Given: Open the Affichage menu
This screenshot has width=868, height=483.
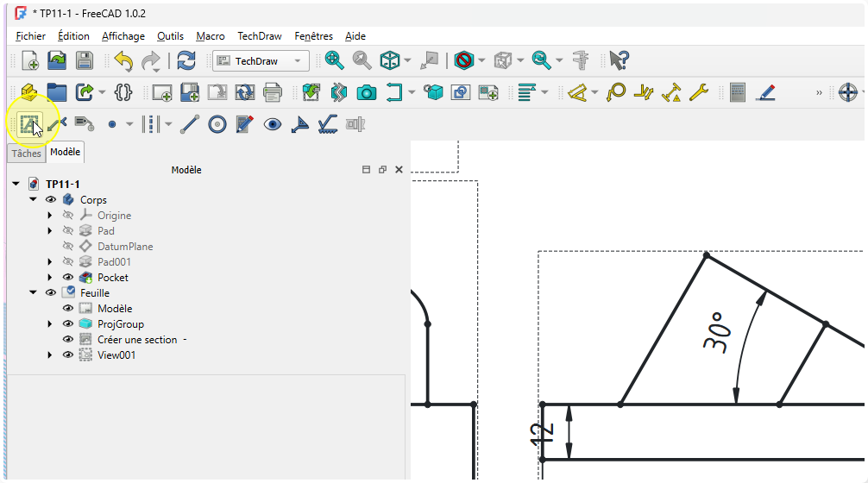Looking at the screenshot, I should click(123, 36).
